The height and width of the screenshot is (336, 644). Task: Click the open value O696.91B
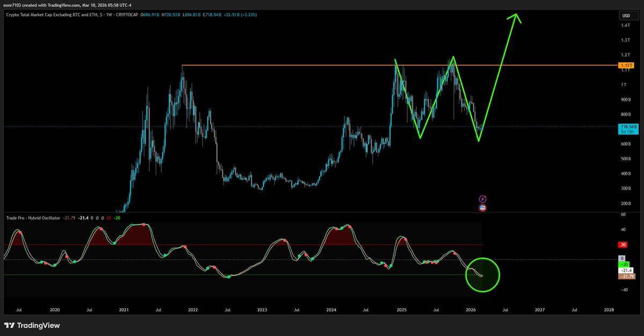[x=150, y=14]
